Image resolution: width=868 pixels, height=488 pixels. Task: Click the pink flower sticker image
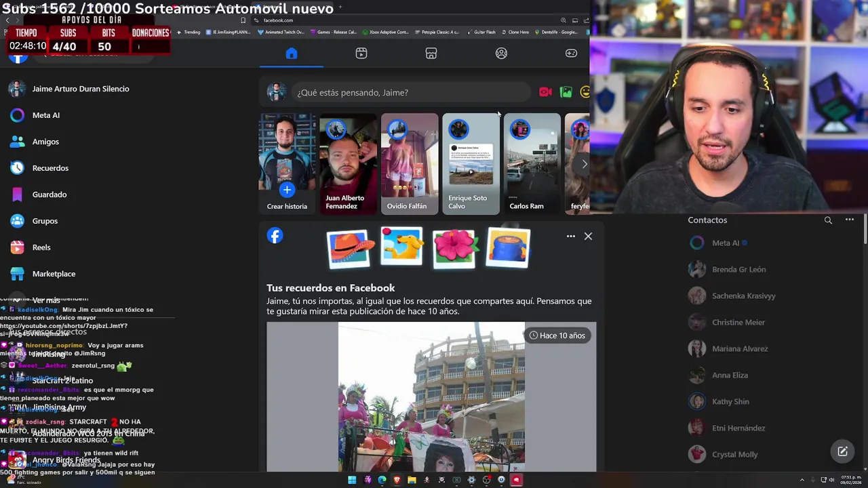pos(455,247)
